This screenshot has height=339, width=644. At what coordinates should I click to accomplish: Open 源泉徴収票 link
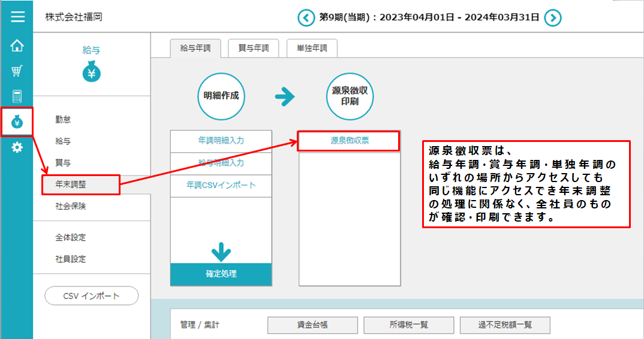point(349,141)
